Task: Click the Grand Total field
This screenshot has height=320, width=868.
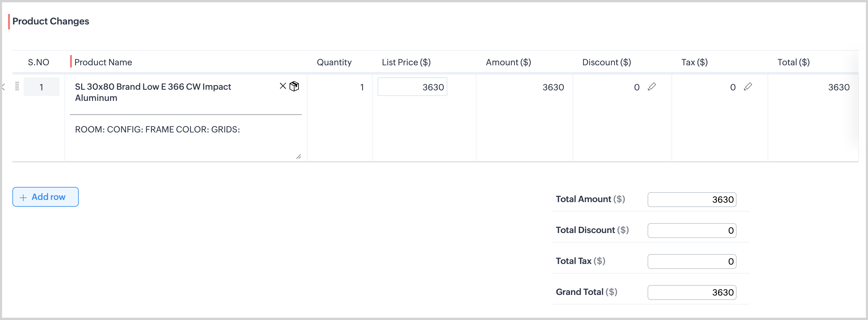Action: (x=691, y=292)
